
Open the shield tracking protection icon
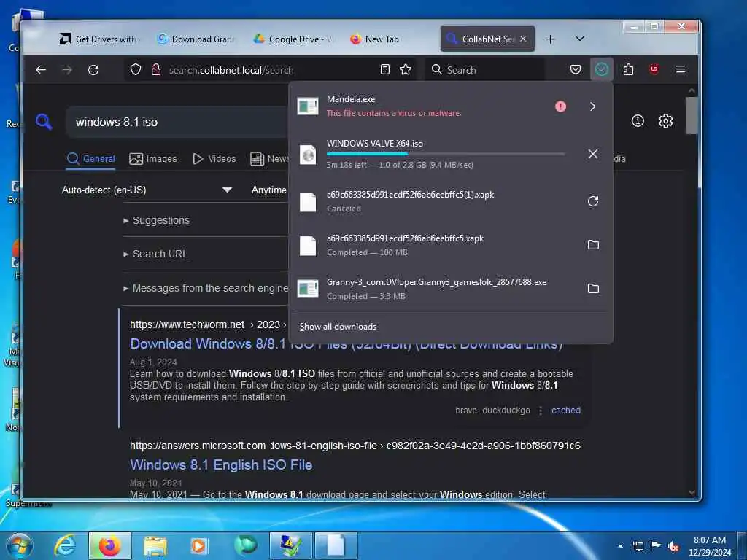(x=136, y=70)
